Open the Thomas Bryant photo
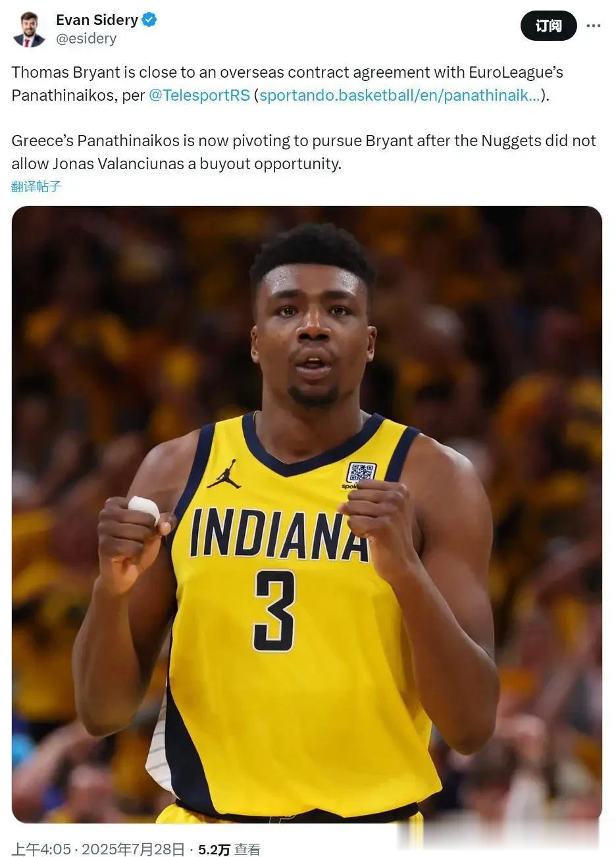Viewport: 616px width, 857px height. 307,514
